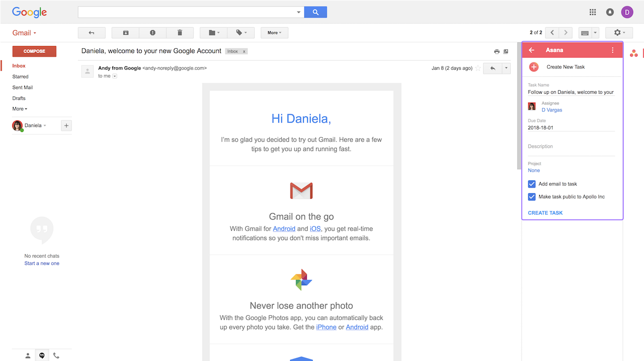The image size is (644, 361).
Task: Click the red plus Create New Task icon
Action: [534, 67]
